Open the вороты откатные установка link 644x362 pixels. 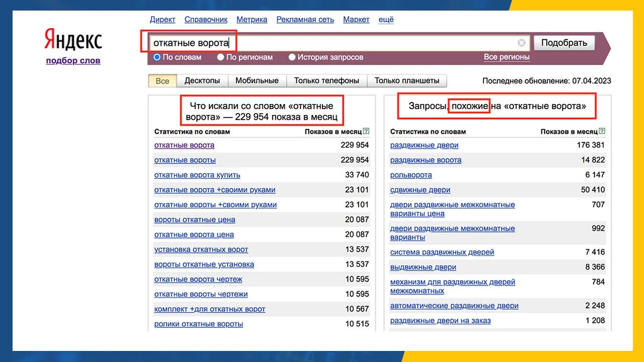click(x=204, y=264)
